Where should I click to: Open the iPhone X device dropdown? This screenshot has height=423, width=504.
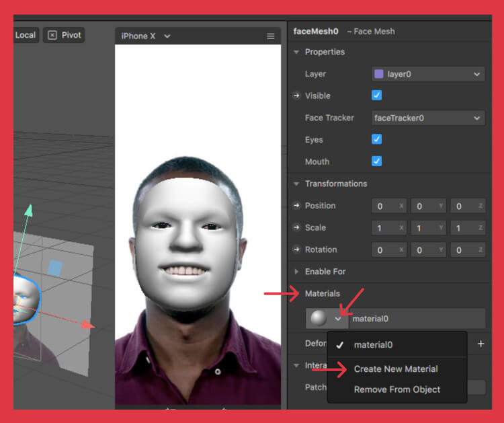tap(146, 36)
